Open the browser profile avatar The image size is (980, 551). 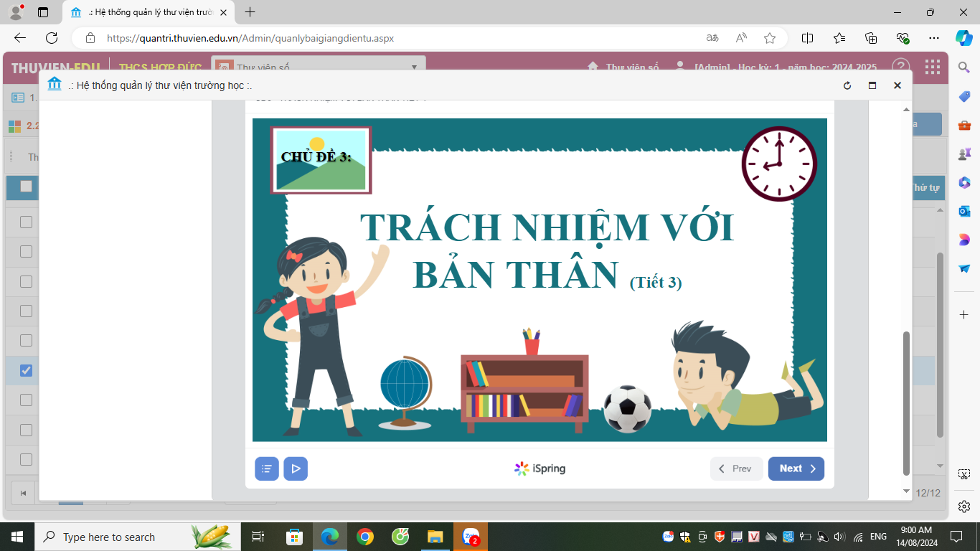pyautogui.click(x=16, y=11)
